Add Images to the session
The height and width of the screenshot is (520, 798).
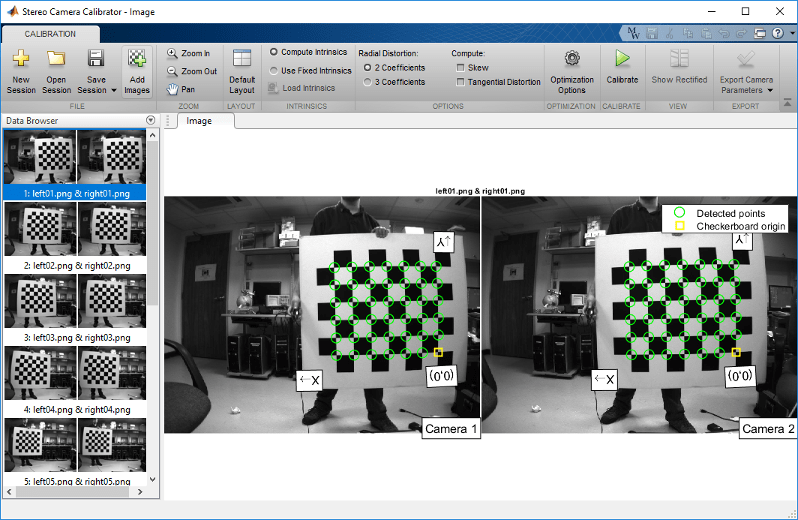(x=137, y=71)
